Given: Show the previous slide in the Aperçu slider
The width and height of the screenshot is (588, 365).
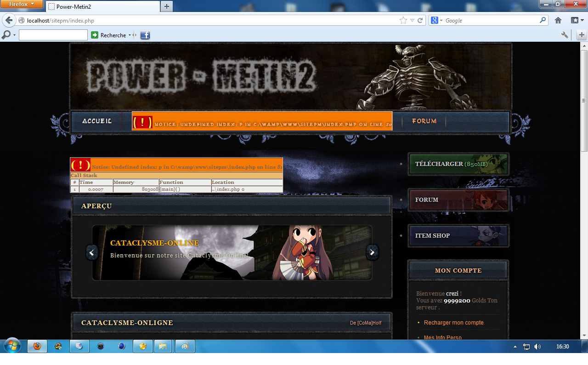Looking at the screenshot, I should click(92, 252).
